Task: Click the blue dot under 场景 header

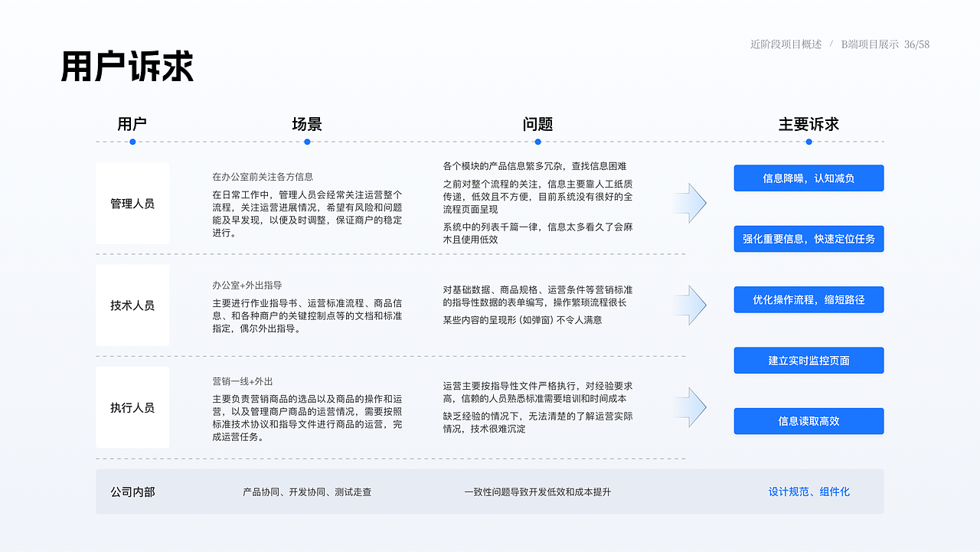Action: 306,142
